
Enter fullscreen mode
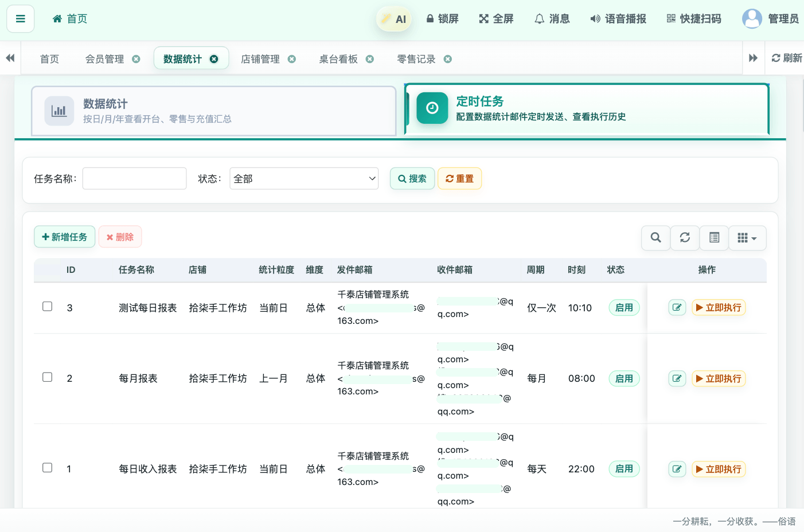click(497, 19)
